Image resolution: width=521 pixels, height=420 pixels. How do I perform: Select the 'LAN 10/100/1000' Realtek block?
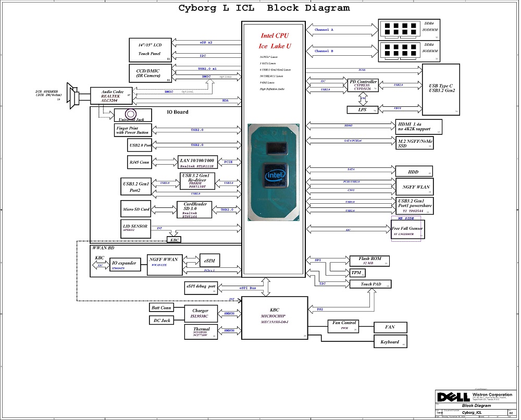pos(197,162)
